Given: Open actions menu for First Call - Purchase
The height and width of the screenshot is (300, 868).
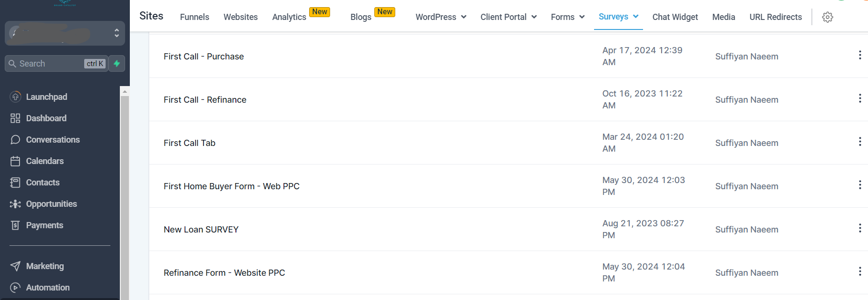Looking at the screenshot, I should pyautogui.click(x=860, y=55).
